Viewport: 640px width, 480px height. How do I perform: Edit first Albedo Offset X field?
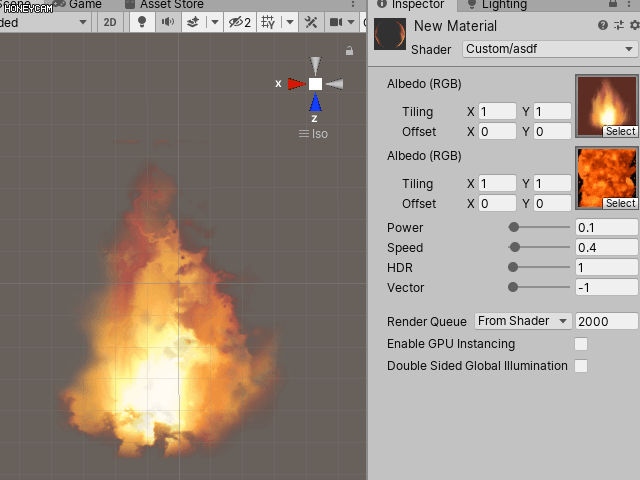(497, 131)
